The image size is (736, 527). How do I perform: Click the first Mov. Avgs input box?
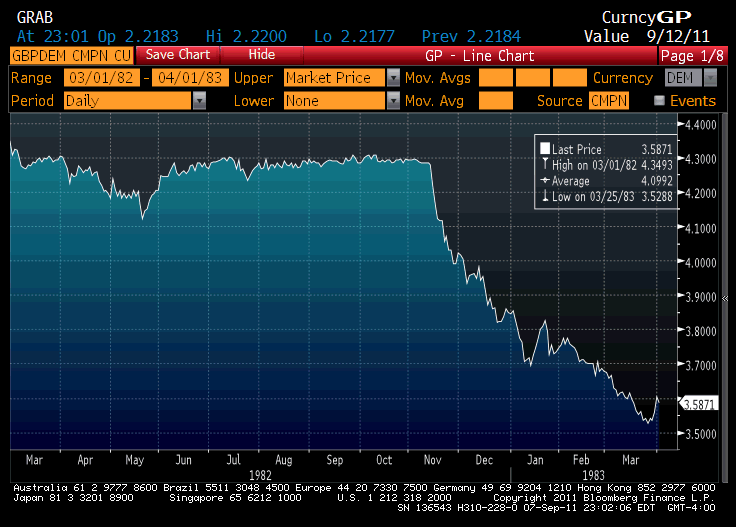click(495, 77)
